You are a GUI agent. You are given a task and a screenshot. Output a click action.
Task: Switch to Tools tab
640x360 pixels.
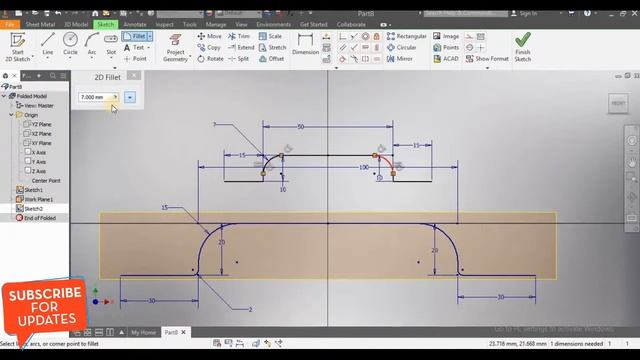[189, 24]
